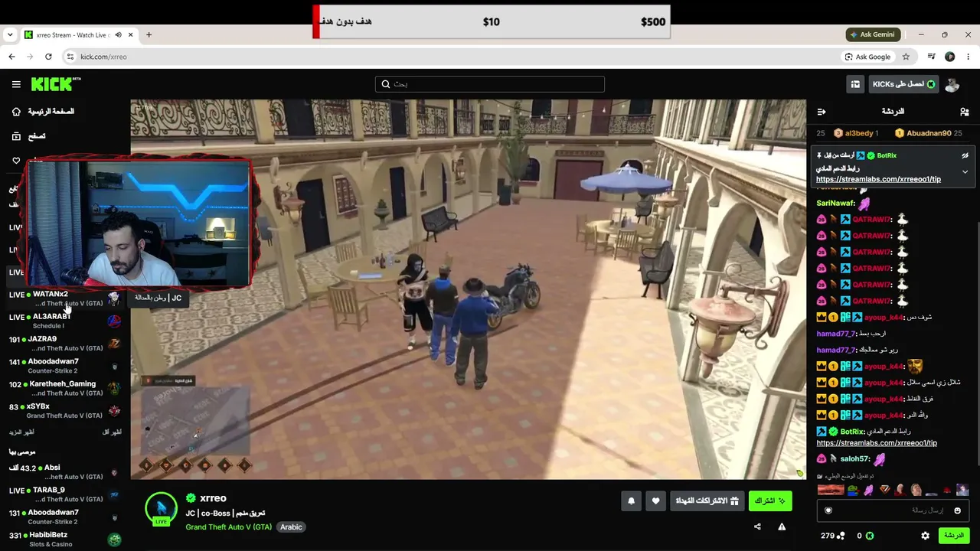Screen dimensions: 980x551
Task: Open Chrome profile avatar
Action: pos(950,57)
